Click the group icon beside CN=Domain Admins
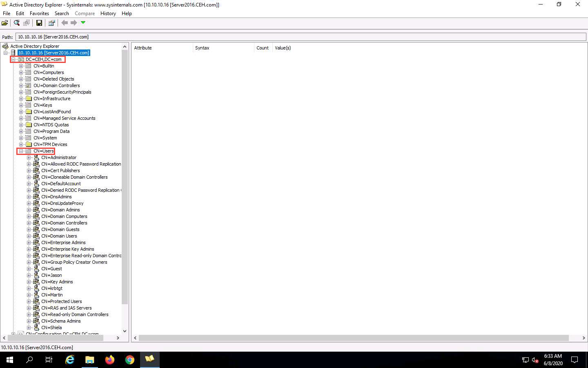The image size is (588, 368). (x=36, y=210)
